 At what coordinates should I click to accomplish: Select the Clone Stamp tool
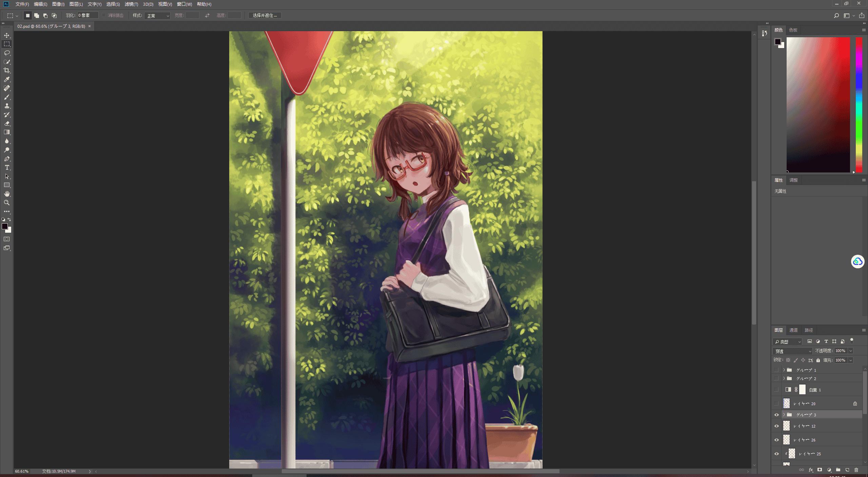(7, 106)
